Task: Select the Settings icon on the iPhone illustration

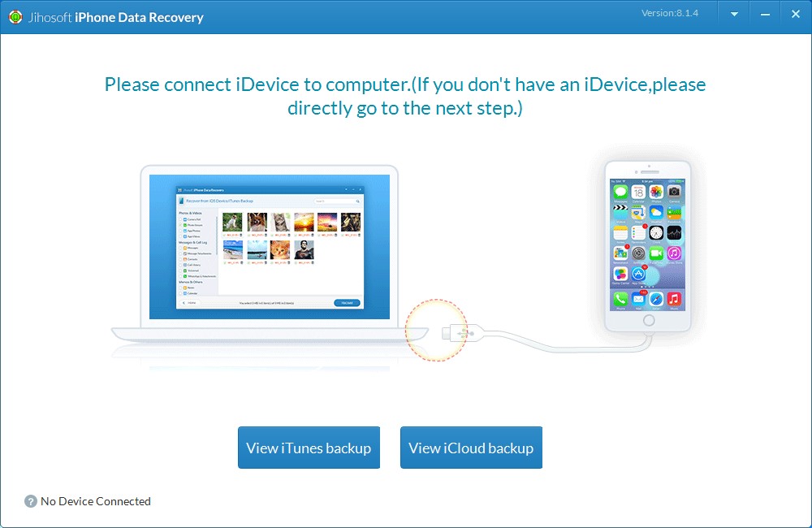Action: coord(637,253)
